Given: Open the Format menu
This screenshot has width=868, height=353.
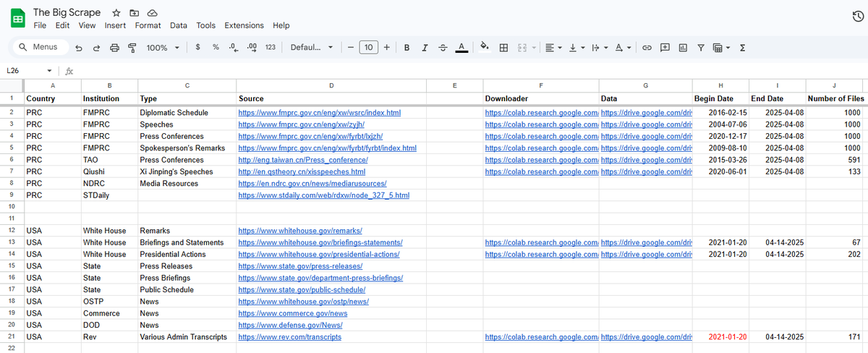Looking at the screenshot, I should (148, 25).
